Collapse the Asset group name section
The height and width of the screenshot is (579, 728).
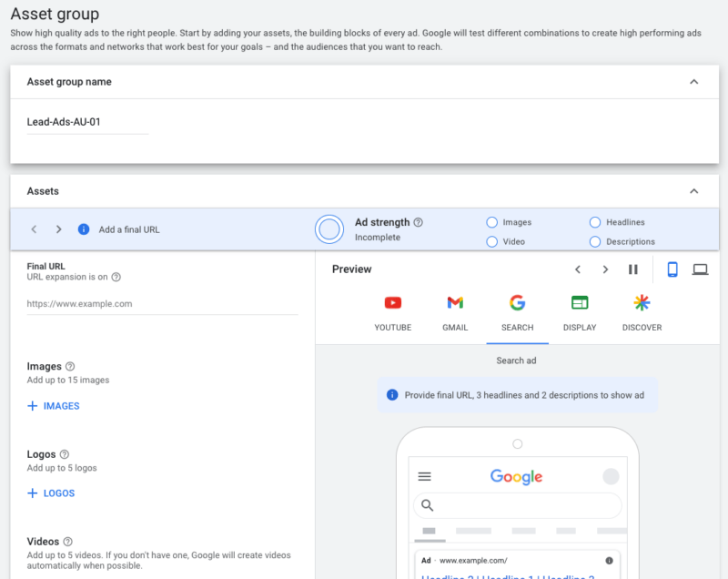click(693, 82)
